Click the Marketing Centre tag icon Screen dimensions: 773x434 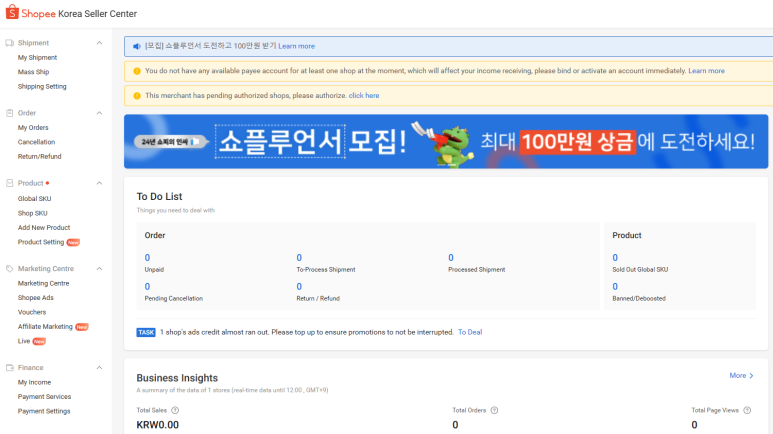[9, 269]
